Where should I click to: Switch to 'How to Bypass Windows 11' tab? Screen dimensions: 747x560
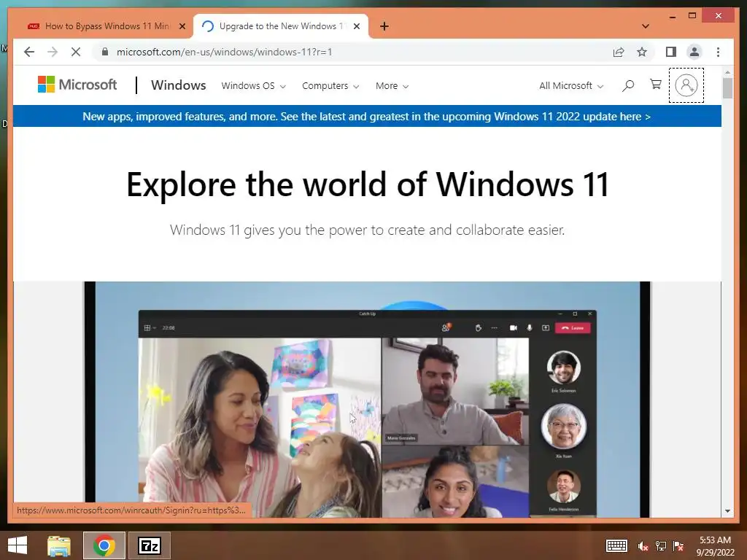[x=106, y=26]
